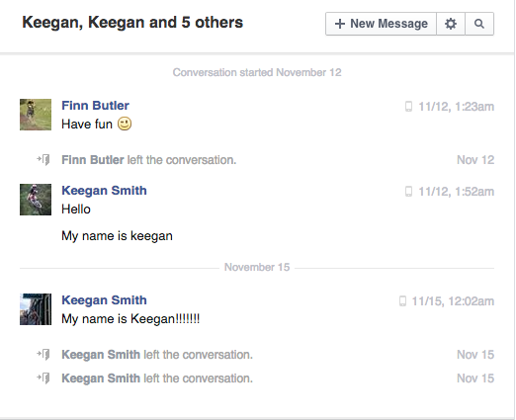Viewport: 516px width, 420px height.
Task: Click the search magnifier icon
Action: pyautogui.click(x=479, y=24)
